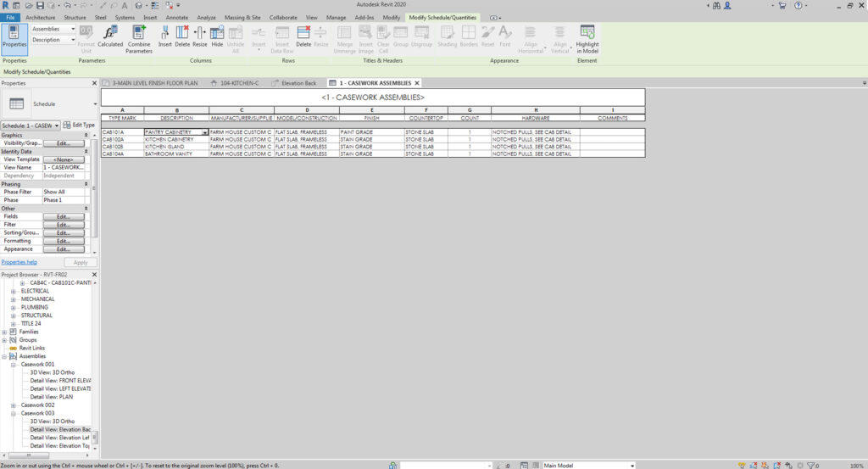Switch to the Annotate ribbon tab
The height and width of the screenshot is (469, 868).
pos(176,18)
